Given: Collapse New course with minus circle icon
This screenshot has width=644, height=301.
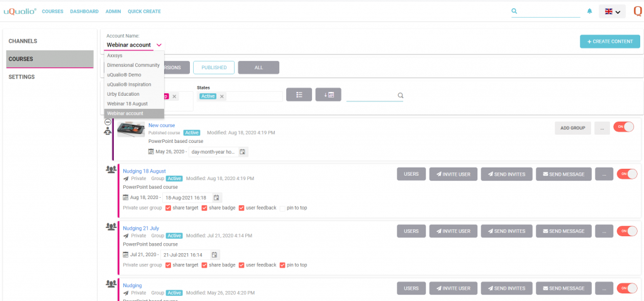Looking at the screenshot, I should pos(108,122).
